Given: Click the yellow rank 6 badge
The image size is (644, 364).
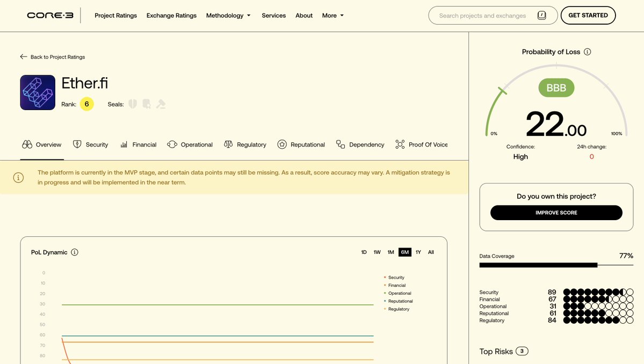Looking at the screenshot, I should 86,104.
